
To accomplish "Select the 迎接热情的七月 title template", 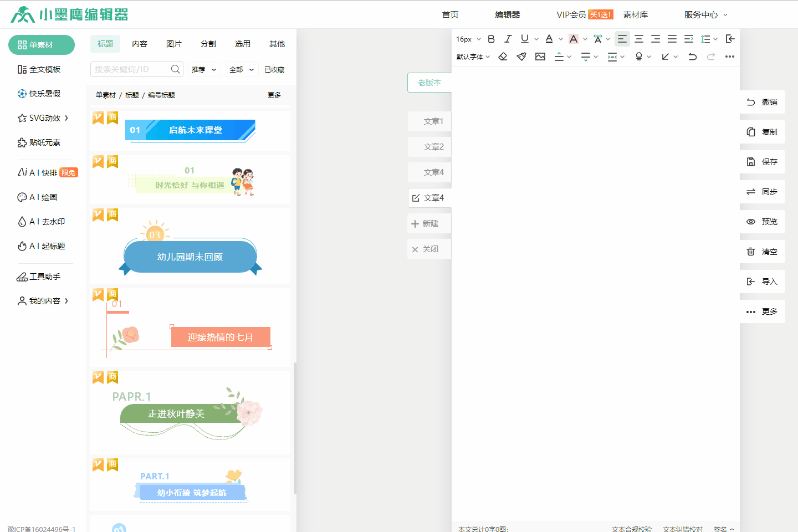I will coord(190,327).
